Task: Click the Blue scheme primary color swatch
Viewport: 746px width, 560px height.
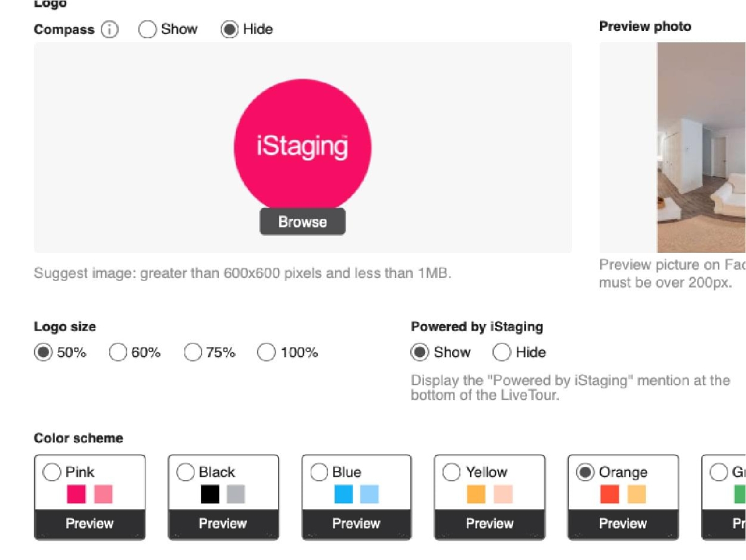Action: (x=343, y=494)
